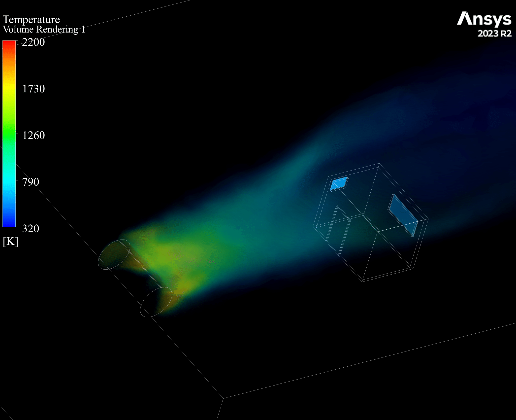This screenshot has height=420, width=516.
Task: Click the 790 legend value
Action: tap(31, 182)
